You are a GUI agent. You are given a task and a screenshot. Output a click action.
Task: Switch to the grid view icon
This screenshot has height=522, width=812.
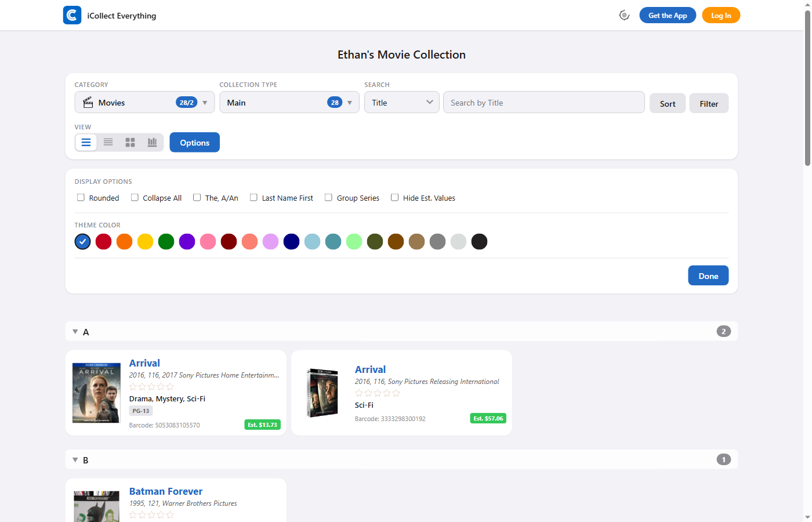click(x=130, y=142)
